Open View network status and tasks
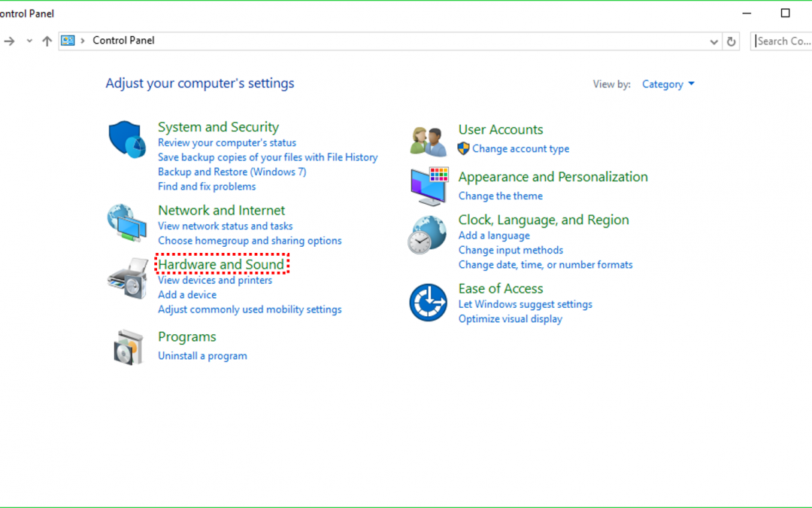812x508 pixels. point(226,226)
